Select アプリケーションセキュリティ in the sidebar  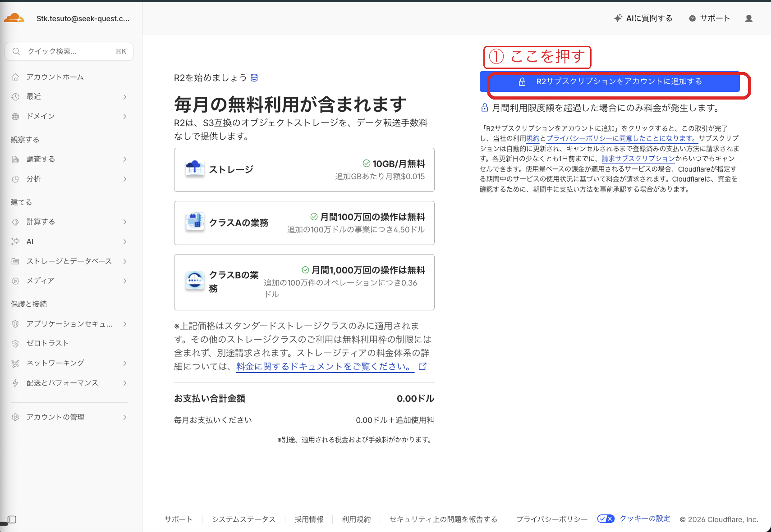tap(69, 324)
